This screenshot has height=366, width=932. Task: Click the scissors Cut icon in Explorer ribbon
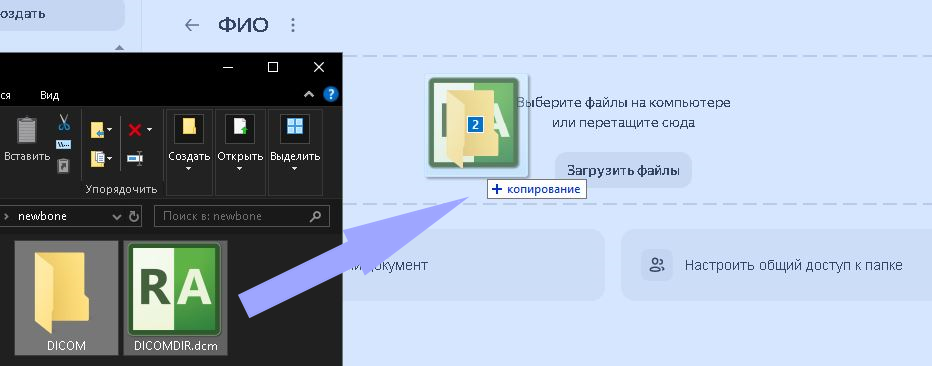(64, 123)
